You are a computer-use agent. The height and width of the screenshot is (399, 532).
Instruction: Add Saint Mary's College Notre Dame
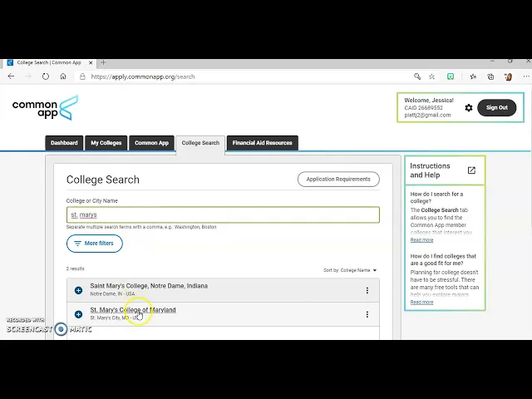[x=78, y=290]
